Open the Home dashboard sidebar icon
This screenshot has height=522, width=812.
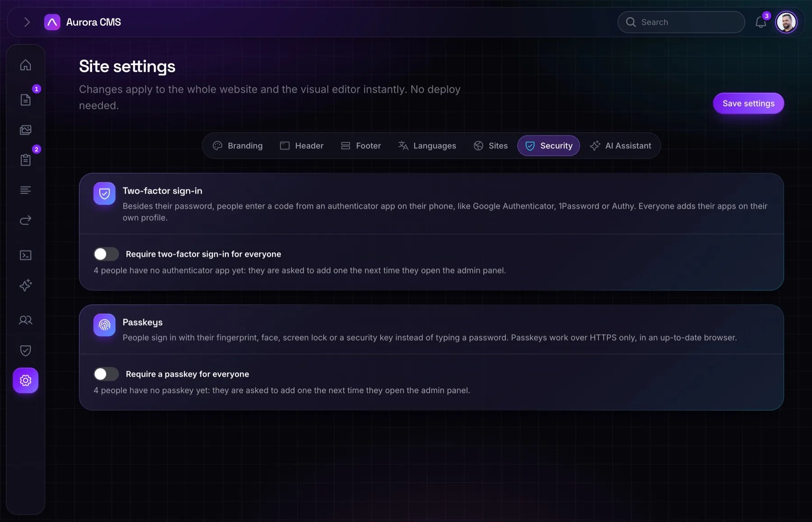click(x=26, y=65)
